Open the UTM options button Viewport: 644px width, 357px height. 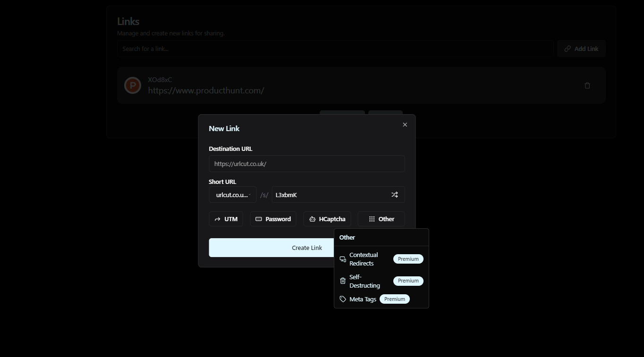click(x=226, y=219)
